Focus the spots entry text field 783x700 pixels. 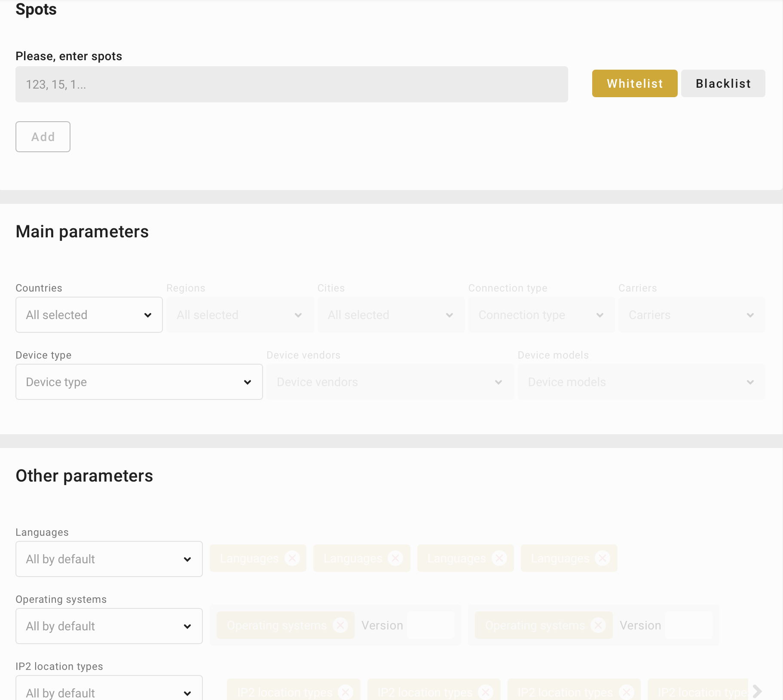[291, 84]
